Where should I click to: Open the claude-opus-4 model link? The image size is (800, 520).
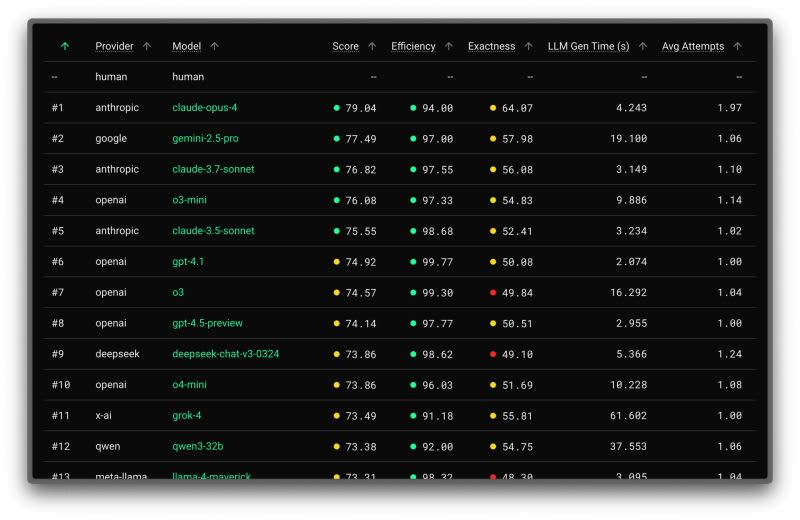[205, 108]
